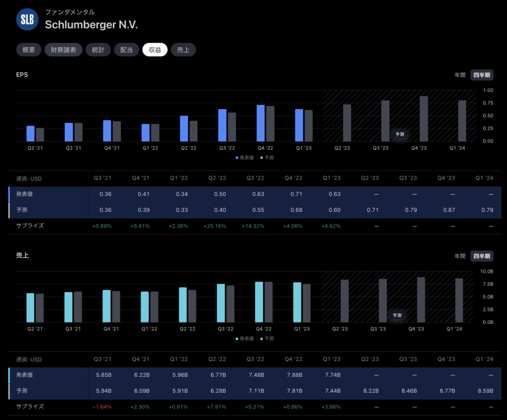Toggle 発表値 legend in EPS chart
The width and height of the screenshot is (507, 420).
tap(245, 158)
